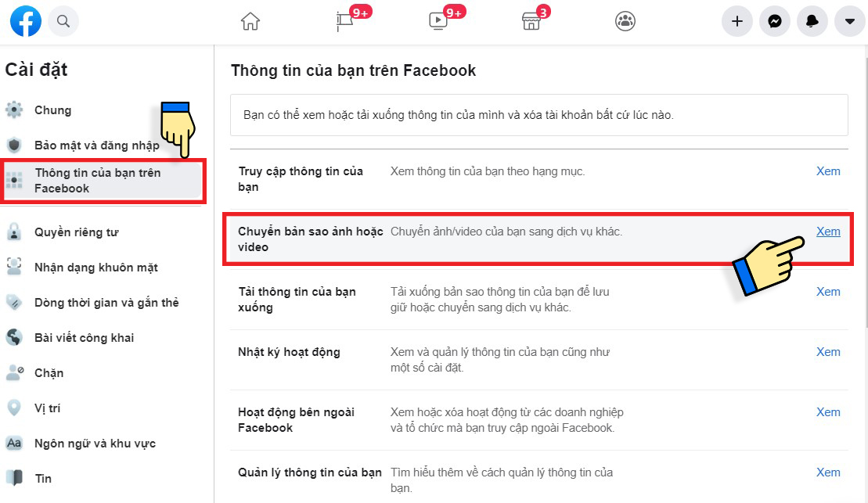This screenshot has height=503, width=868.
Task: Open the Pages flag icon with notifications
Action: pos(345,22)
